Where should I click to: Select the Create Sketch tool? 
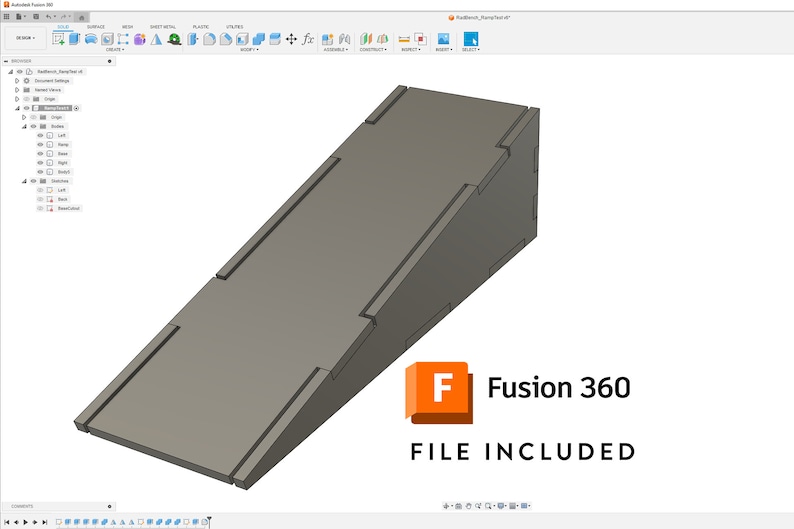coord(58,39)
